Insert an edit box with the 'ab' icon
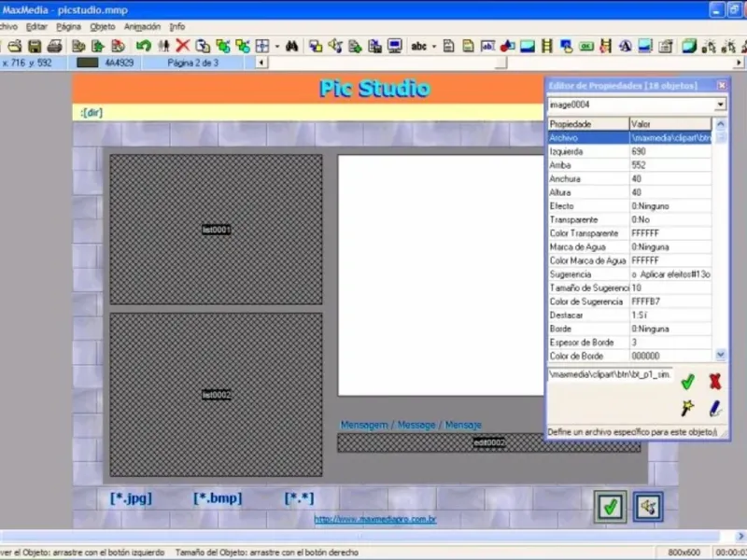Image resolution: width=747 pixels, height=560 pixels. pyautogui.click(x=487, y=46)
